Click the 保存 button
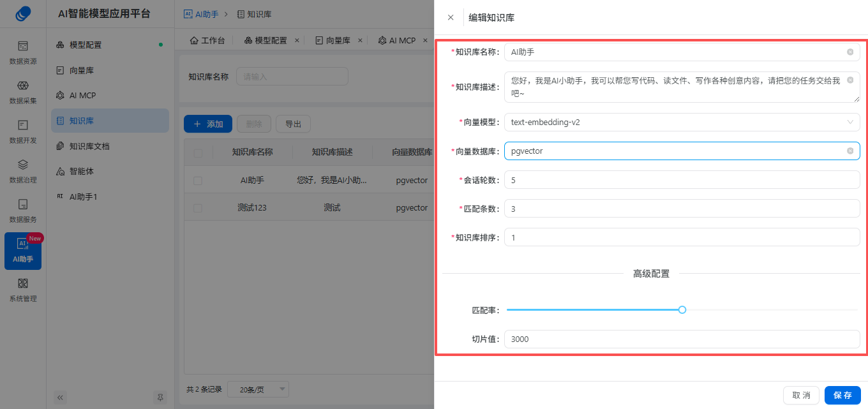 coord(842,395)
